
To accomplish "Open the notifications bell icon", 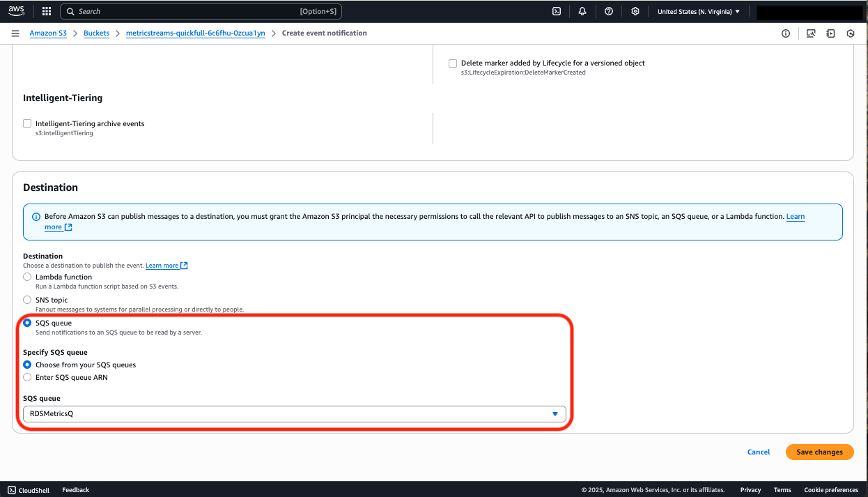I will tap(582, 11).
